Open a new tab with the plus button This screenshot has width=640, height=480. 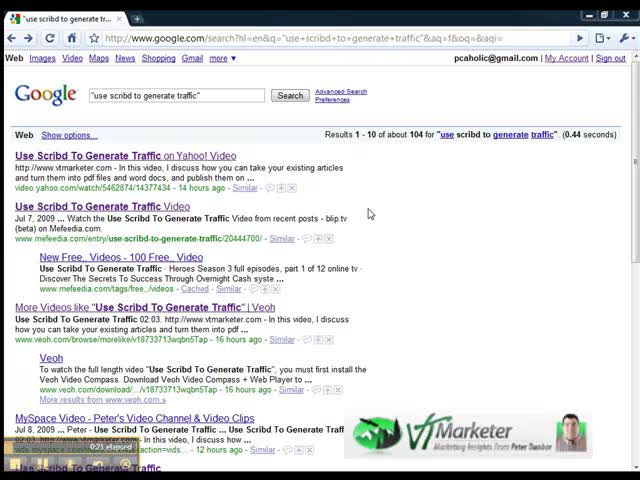click(x=137, y=19)
